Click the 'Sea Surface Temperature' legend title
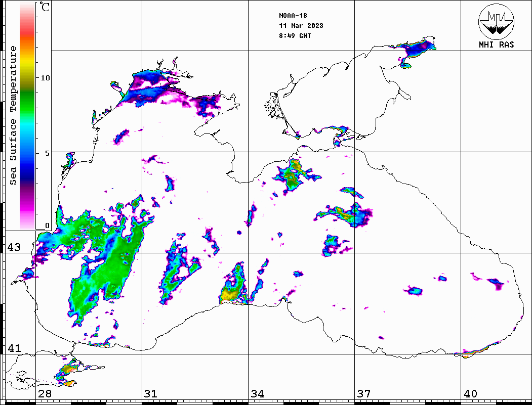Viewport: 532px width, 405px height. pyautogui.click(x=13, y=115)
